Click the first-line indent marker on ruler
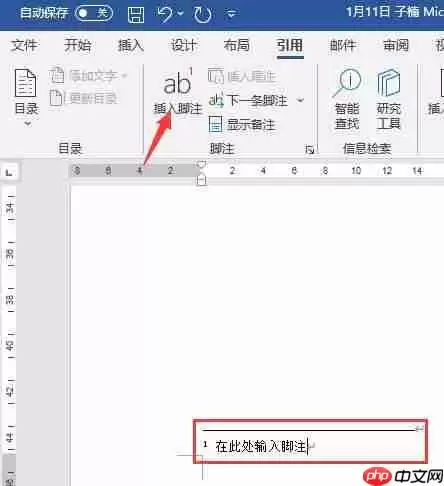The width and height of the screenshot is (444, 486). coord(202,164)
